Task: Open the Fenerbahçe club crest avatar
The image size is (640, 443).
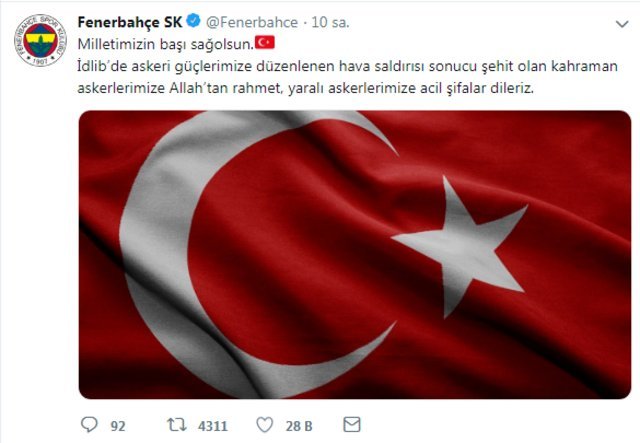Action: (40, 40)
